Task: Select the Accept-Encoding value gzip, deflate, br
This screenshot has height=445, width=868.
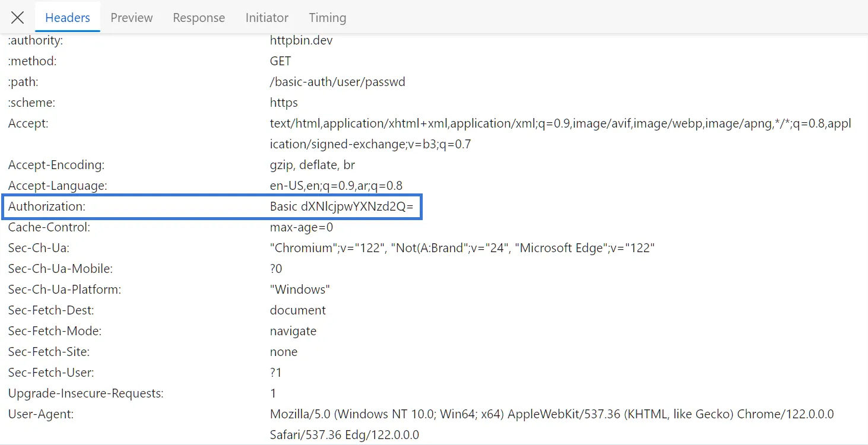Action: [x=312, y=164]
